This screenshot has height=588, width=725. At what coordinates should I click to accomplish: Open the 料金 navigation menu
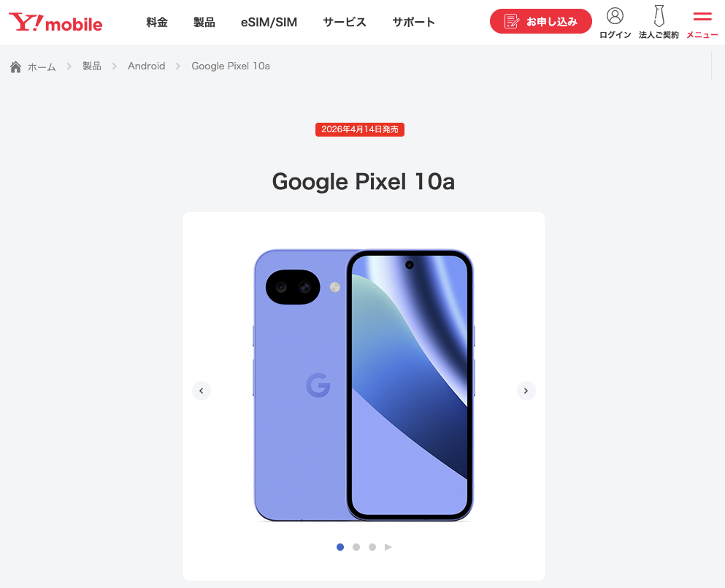pyautogui.click(x=157, y=22)
